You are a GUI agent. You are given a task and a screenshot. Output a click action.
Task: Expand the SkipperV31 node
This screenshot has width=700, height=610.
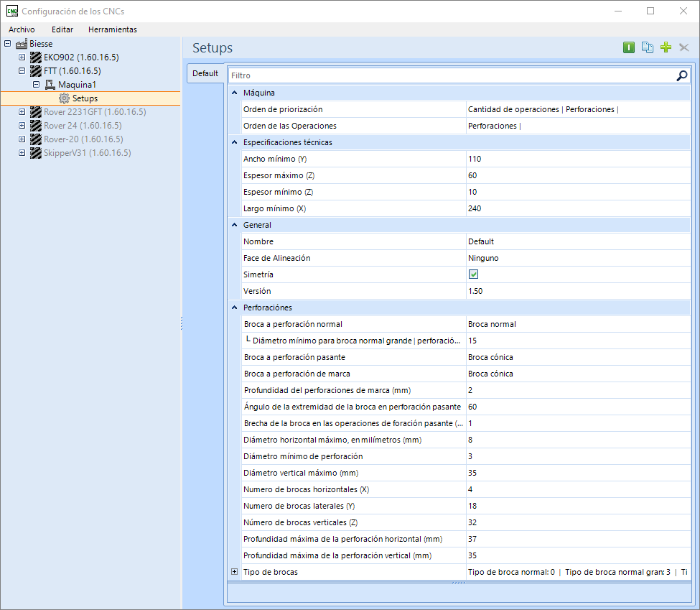(22, 153)
